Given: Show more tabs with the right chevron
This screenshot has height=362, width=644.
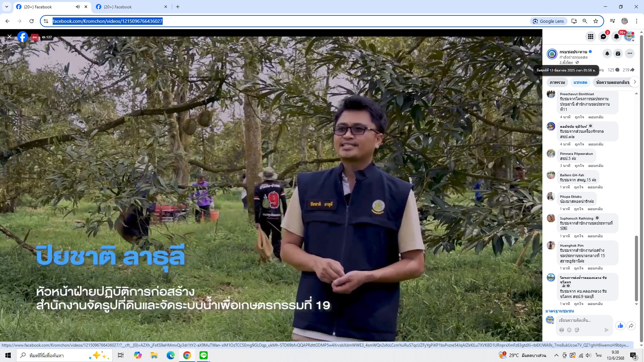Looking at the screenshot, I should pos(634,82).
